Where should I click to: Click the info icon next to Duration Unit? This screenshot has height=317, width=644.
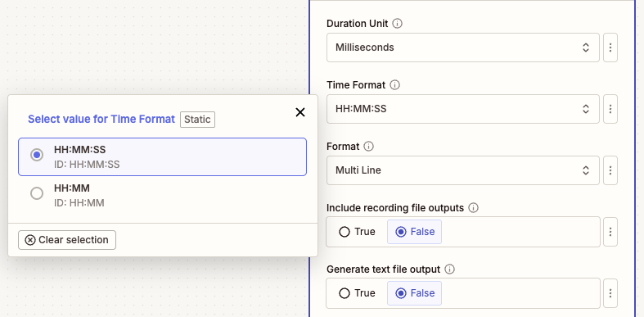(x=397, y=24)
